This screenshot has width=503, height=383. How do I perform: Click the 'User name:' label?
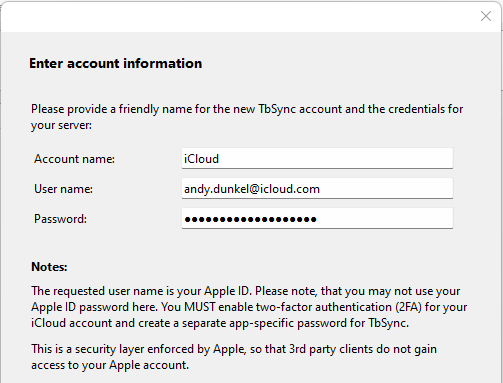tap(63, 189)
